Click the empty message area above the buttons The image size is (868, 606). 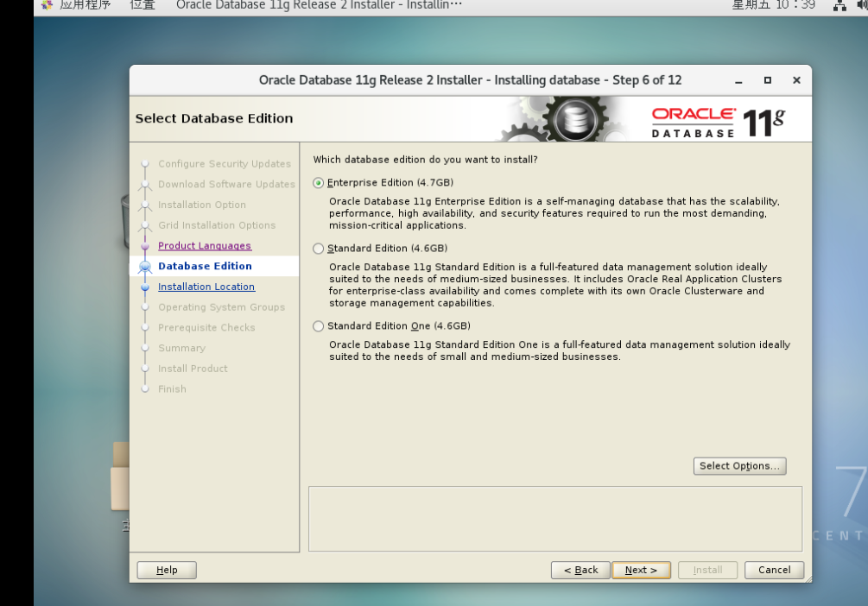[x=555, y=518]
